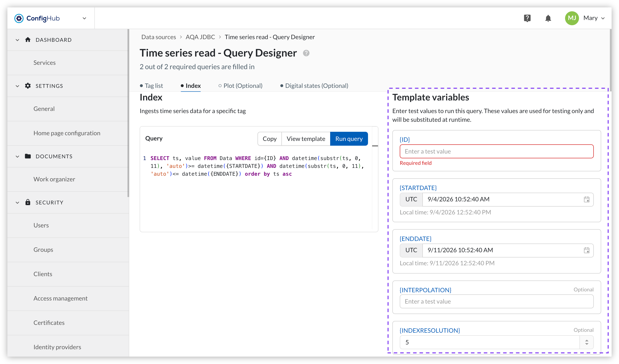
Task: Click the ConfigHub gear logo
Action: coord(19,18)
